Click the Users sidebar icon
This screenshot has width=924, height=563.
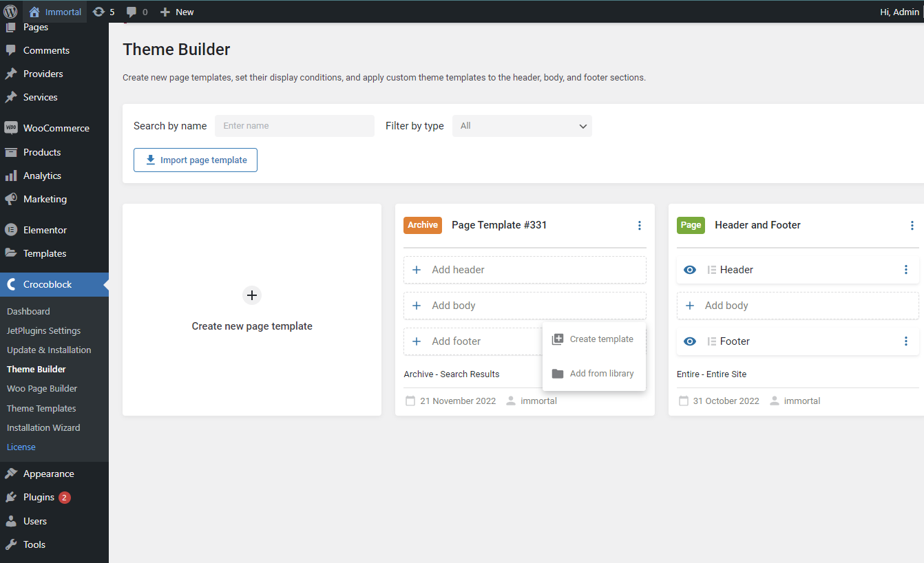11,521
